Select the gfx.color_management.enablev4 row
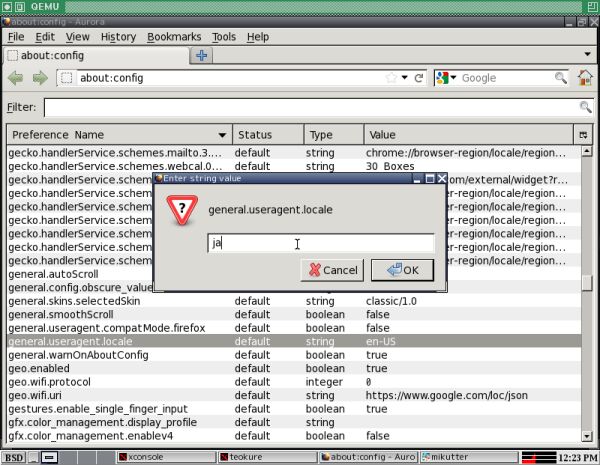This screenshot has width=600, height=465. click(x=294, y=436)
